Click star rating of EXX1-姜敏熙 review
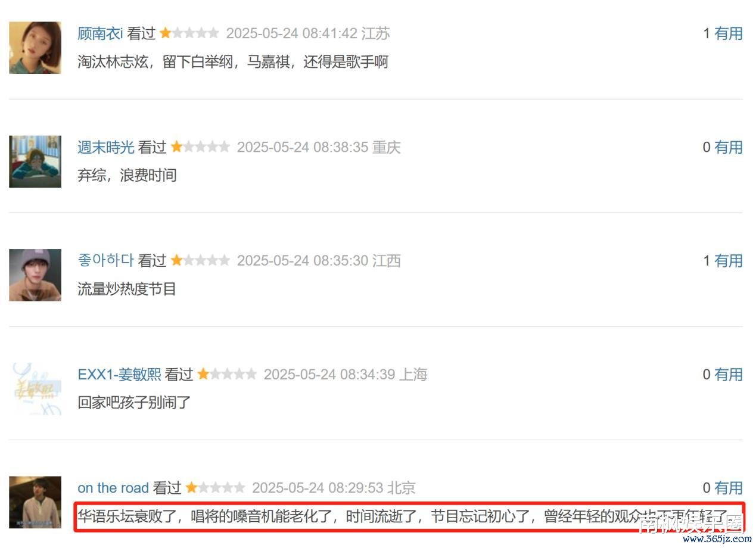 [227, 374]
